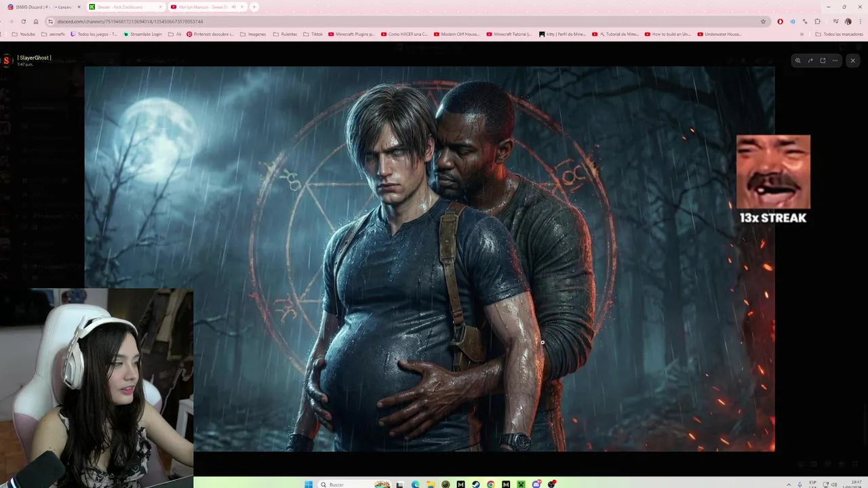The width and height of the screenshot is (868, 488).
Task: Open the browser profile avatar
Action: (848, 22)
